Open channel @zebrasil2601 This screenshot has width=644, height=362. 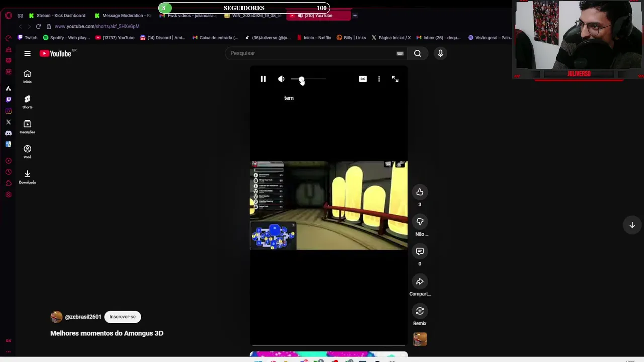(83, 317)
